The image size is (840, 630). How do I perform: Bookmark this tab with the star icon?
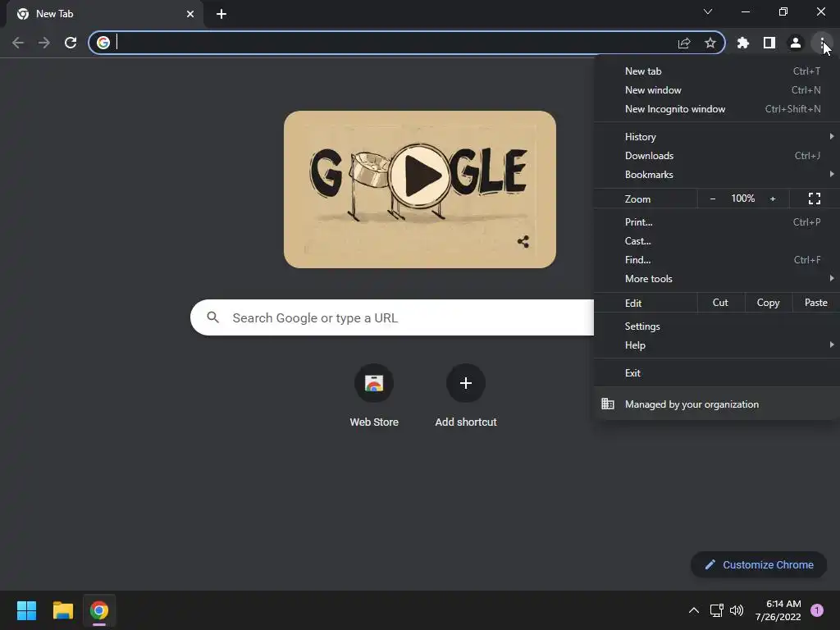coord(710,43)
